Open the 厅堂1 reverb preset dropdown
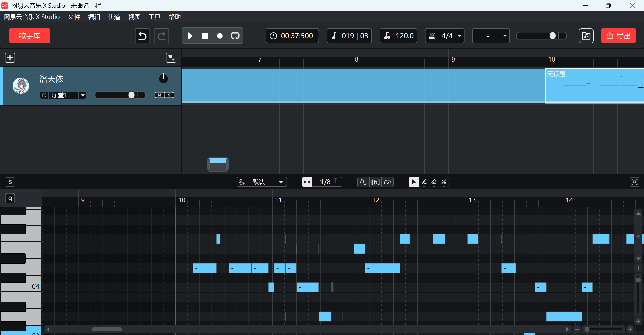Screen dimensions: 644x335 pyautogui.click(x=83, y=95)
